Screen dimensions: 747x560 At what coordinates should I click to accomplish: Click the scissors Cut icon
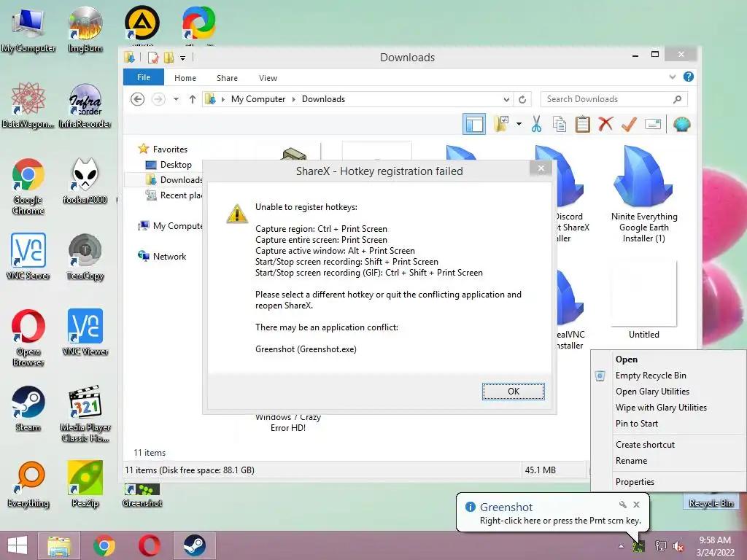pyautogui.click(x=536, y=124)
